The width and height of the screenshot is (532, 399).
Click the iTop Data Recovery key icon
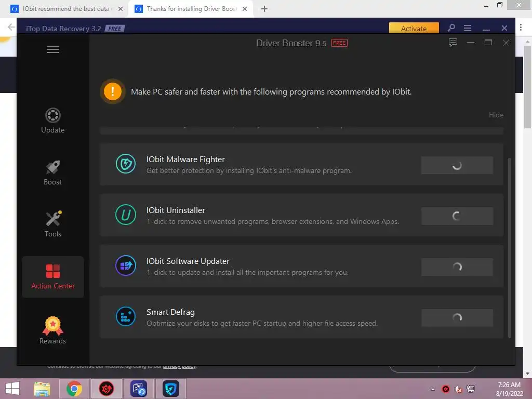(x=451, y=28)
